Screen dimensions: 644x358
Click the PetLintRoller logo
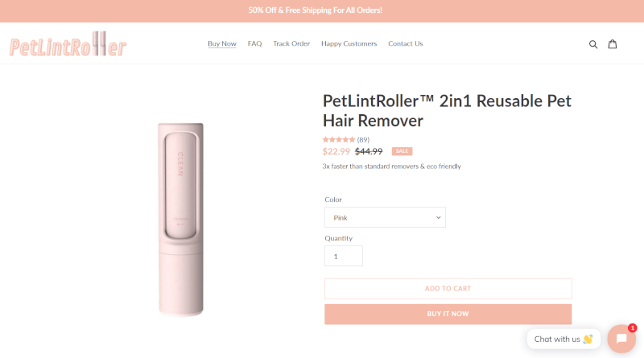68,44
